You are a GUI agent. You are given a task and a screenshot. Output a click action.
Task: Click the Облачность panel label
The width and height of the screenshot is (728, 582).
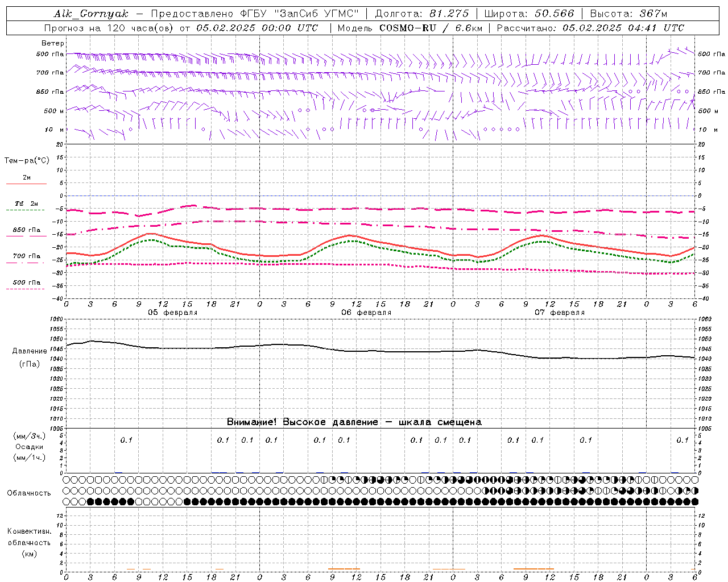[29, 493]
